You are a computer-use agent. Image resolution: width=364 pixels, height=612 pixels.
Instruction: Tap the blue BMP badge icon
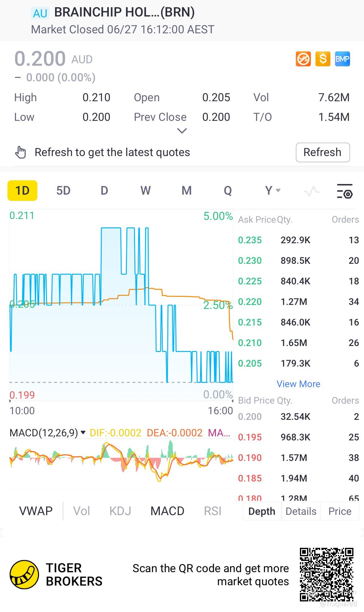[343, 59]
